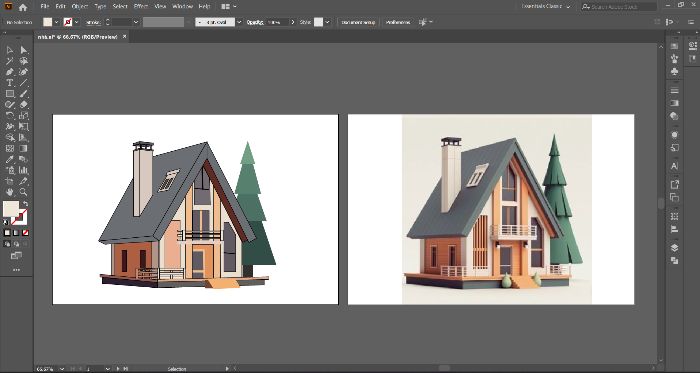The width and height of the screenshot is (700, 373).
Task: Select the Selection tool arrow
Action: (9, 50)
